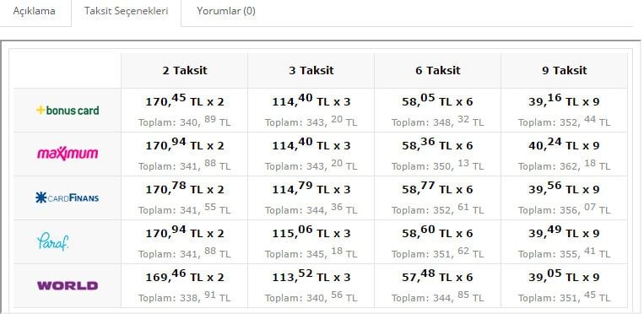Click the maximum card logo

point(68,154)
